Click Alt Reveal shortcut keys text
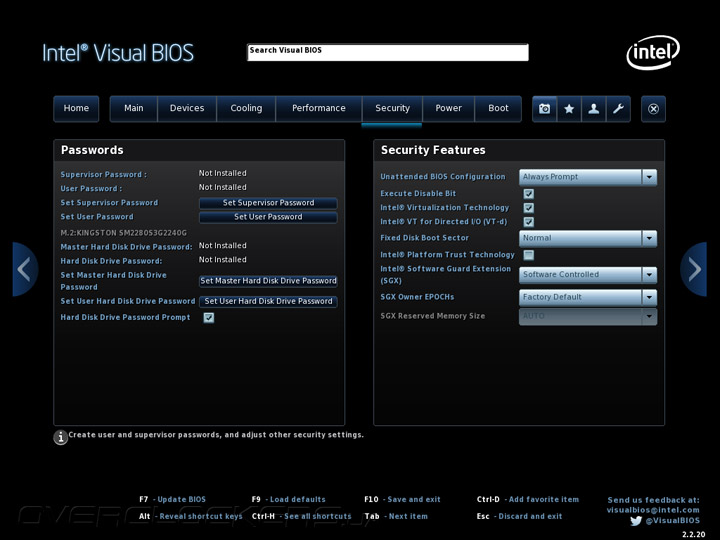This screenshot has width=720, height=540. click(191, 517)
